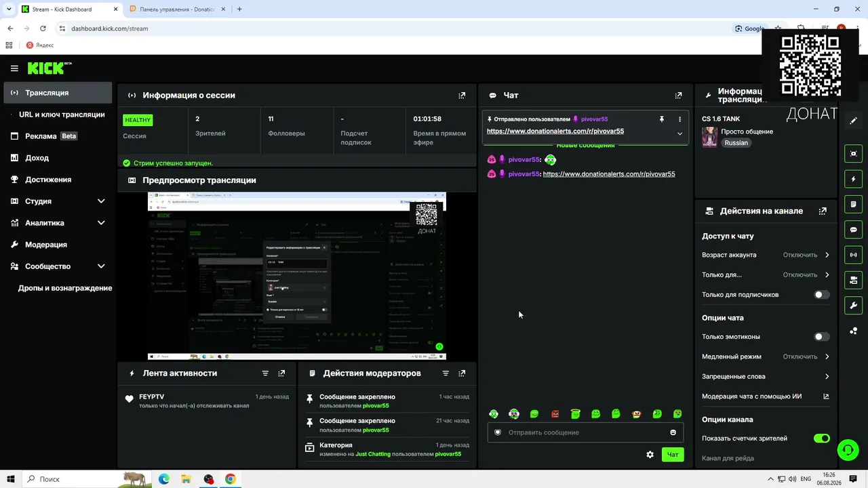Send message with the green Чат button
The width and height of the screenshot is (868, 488).
(x=673, y=455)
